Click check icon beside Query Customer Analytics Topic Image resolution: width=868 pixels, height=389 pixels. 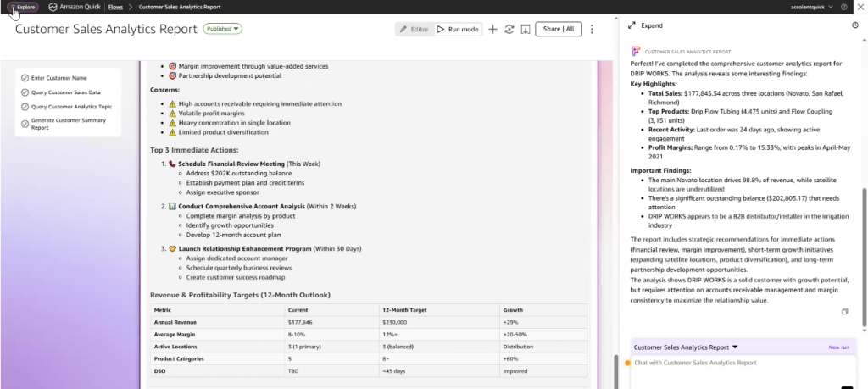pos(25,107)
